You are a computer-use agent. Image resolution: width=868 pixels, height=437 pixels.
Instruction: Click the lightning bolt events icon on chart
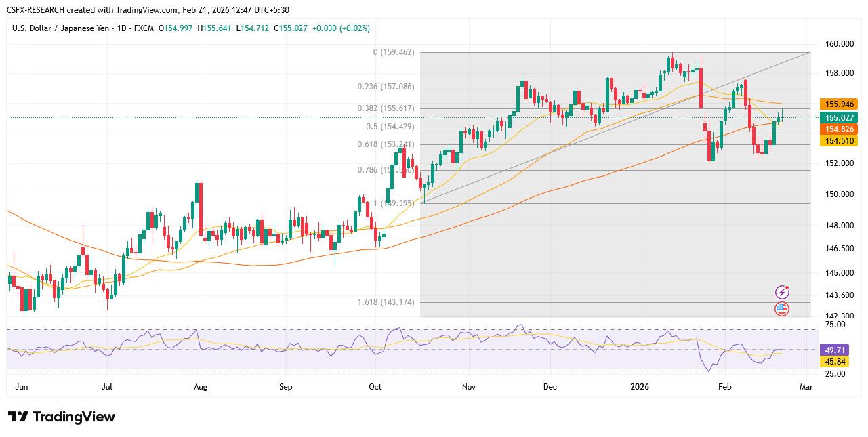tap(782, 291)
